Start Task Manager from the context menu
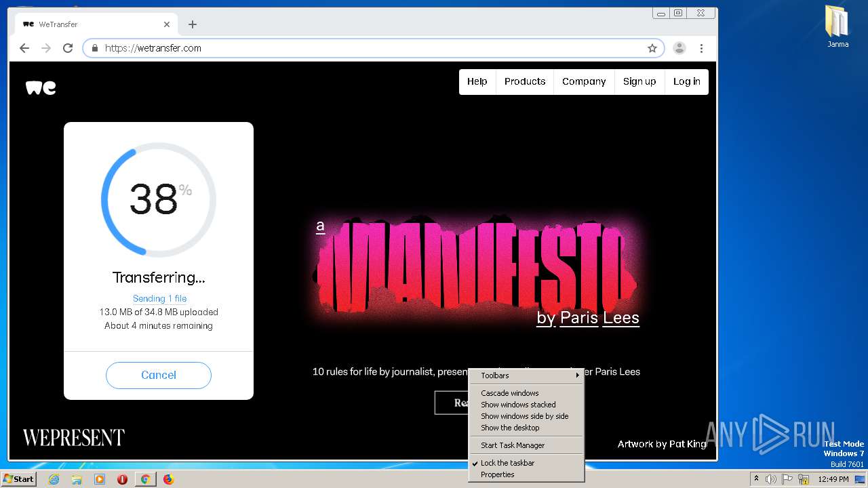The width and height of the screenshot is (868, 488). pos(526,445)
